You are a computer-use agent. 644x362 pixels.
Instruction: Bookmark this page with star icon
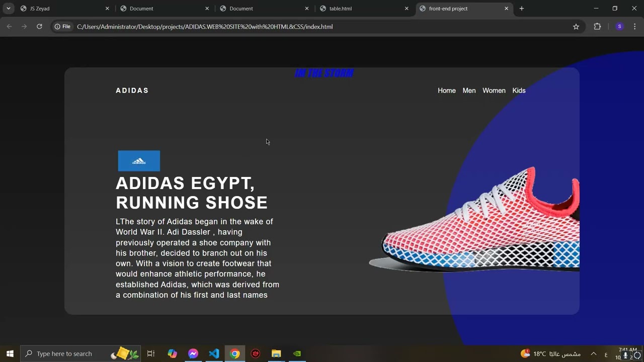(x=576, y=27)
